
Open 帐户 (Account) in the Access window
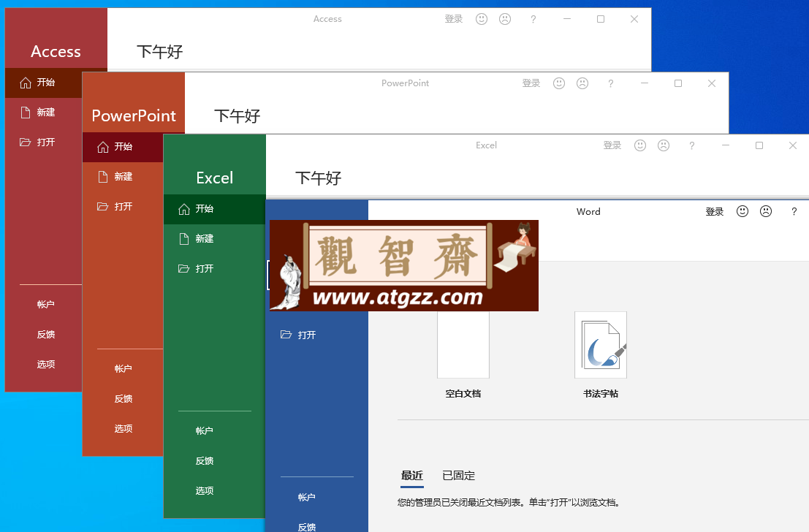coord(45,305)
